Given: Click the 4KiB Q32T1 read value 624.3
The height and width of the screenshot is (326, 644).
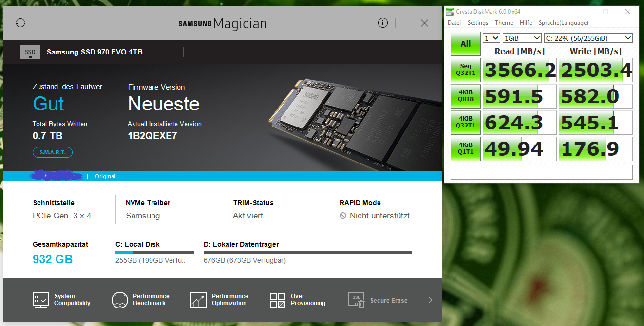Looking at the screenshot, I should pos(519,123).
